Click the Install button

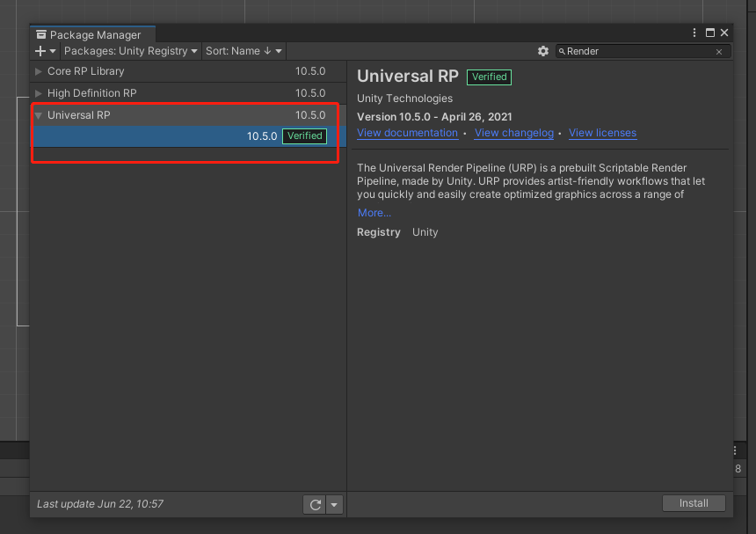tap(694, 503)
